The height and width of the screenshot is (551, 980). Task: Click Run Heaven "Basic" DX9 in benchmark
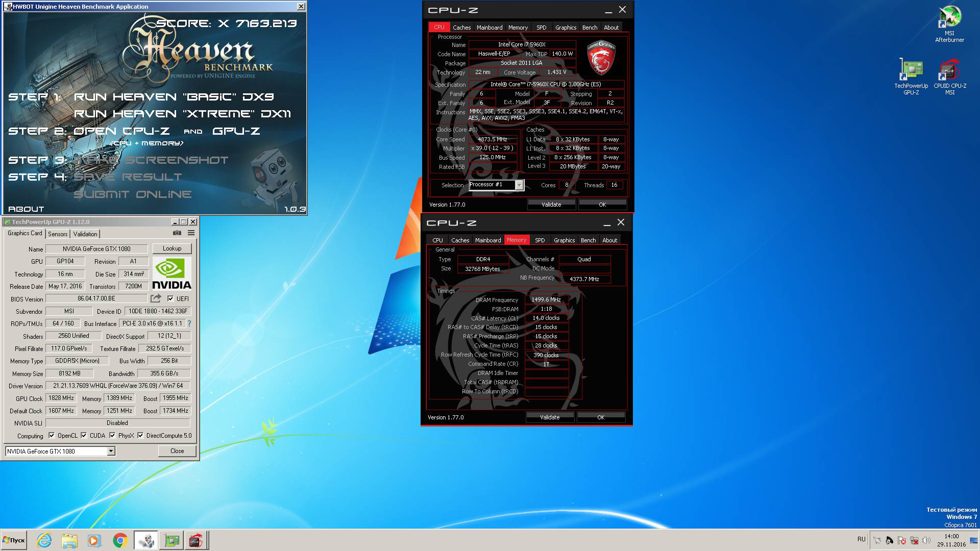174,97
